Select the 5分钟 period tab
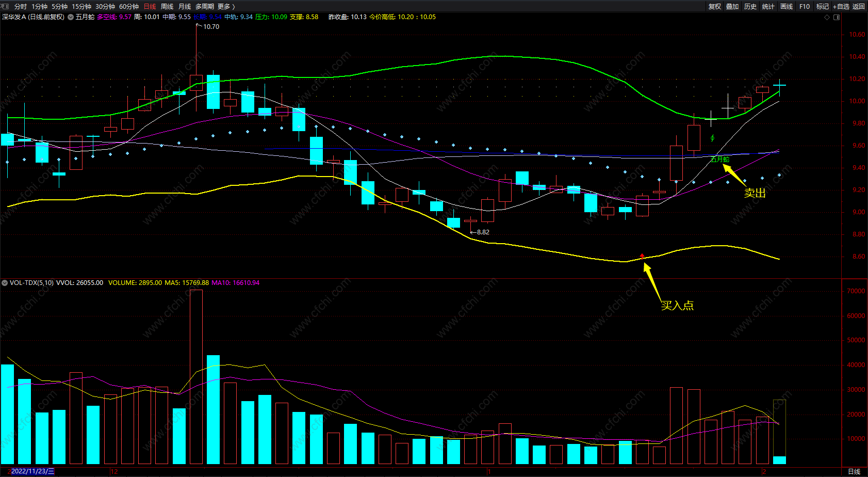The height and width of the screenshot is (477, 868). (59, 7)
